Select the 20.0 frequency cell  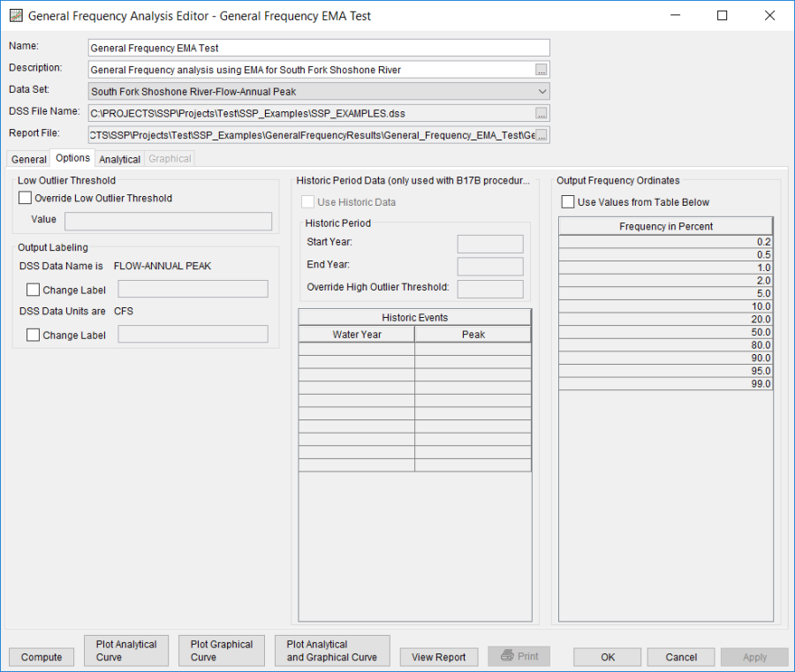pos(666,320)
